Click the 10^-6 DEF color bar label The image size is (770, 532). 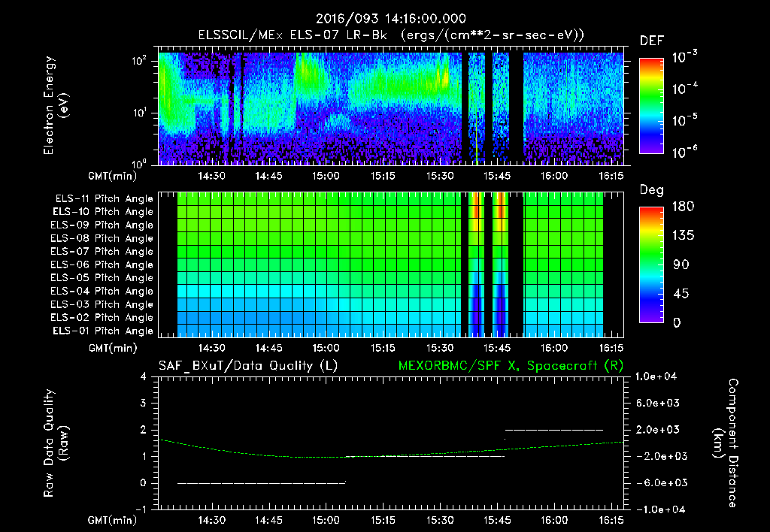point(684,152)
